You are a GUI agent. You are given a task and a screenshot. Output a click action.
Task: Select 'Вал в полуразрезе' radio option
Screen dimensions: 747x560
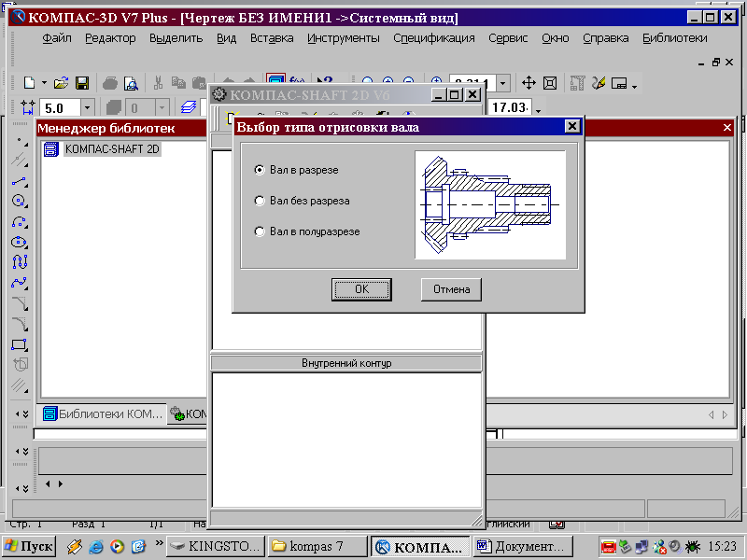coord(260,231)
